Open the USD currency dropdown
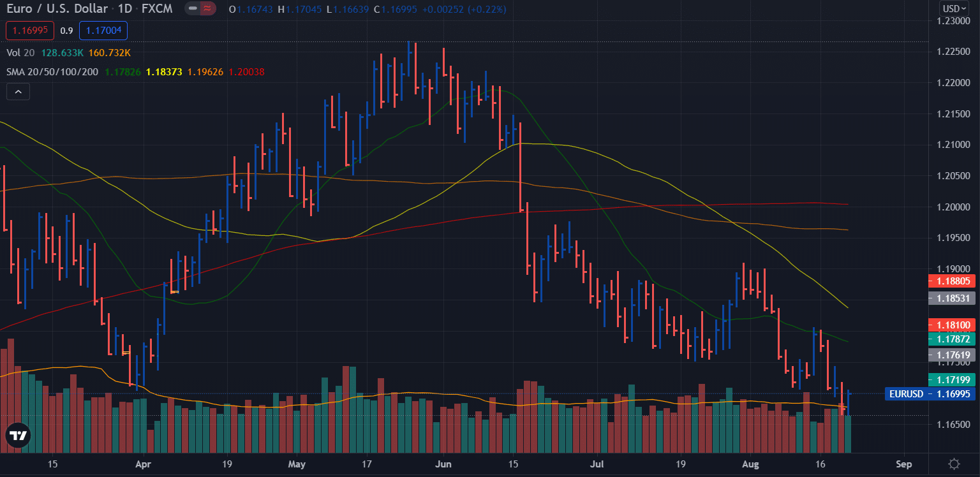Screen dimensions: 980x477 (x=954, y=9)
